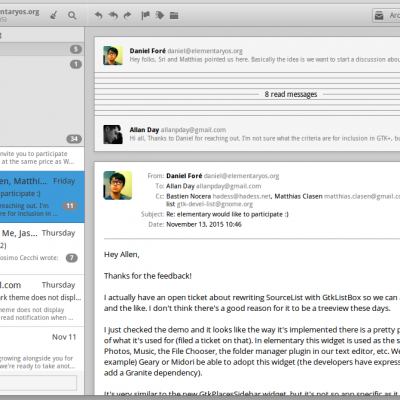Screen dimensions: 400x400
Task: Click the 'Hey Allen,' greeting line
Action: pos(122,255)
